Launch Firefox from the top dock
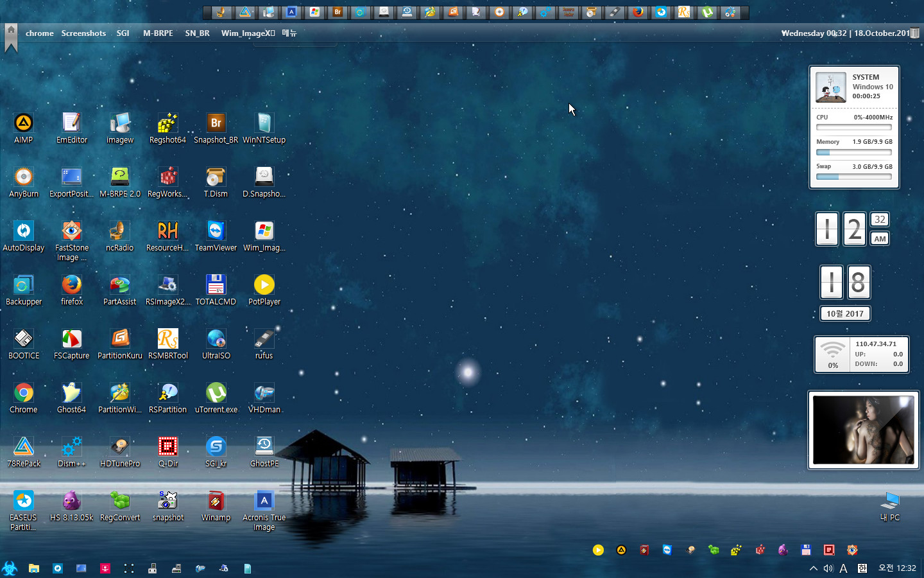Screen dimensions: 924x578 [638, 12]
